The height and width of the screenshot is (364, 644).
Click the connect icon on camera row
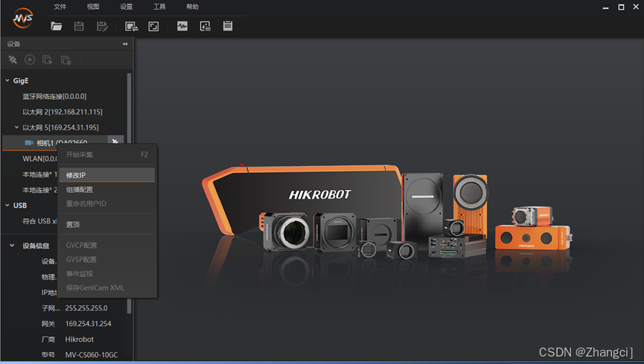115,141
